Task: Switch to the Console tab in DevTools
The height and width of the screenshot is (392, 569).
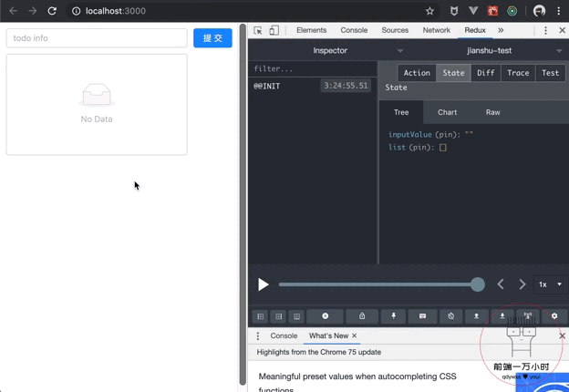Action: [x=354, y=30]
